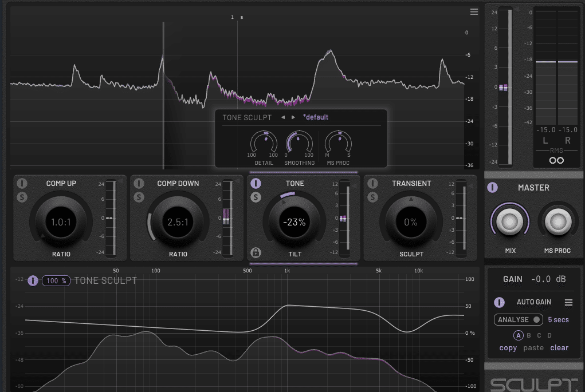The height and width of the screenshot is (392, 585).
Task: Click the TONE SCULPT popup title
Action: [x=247, y=118]
